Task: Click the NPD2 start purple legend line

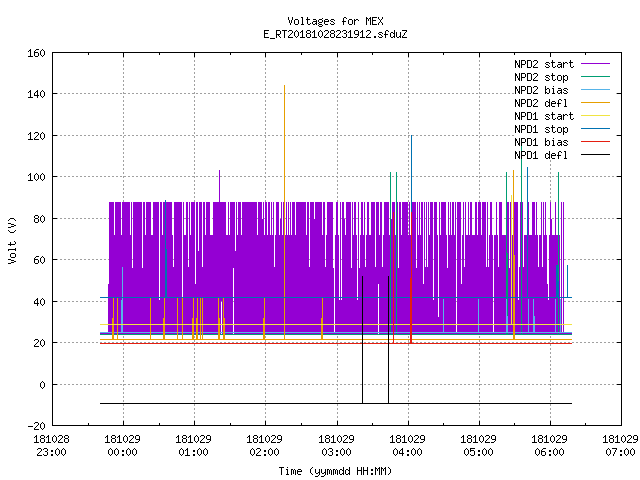Action: pos(595,64)
